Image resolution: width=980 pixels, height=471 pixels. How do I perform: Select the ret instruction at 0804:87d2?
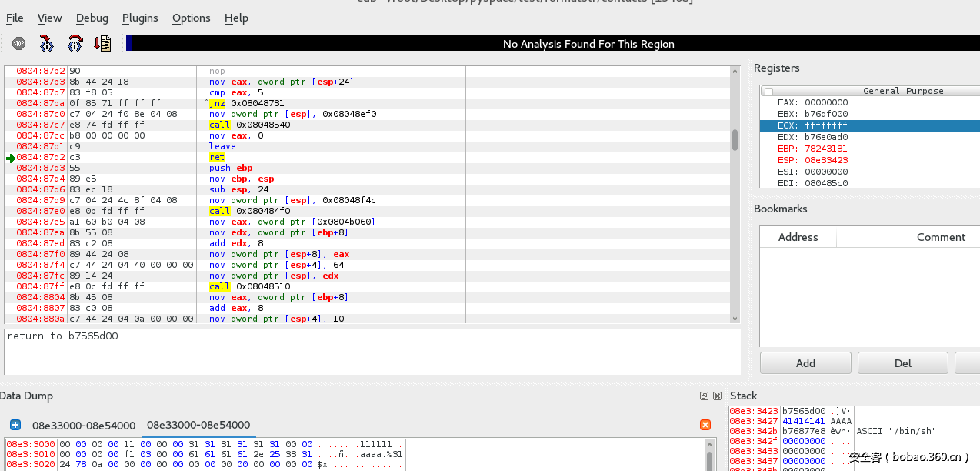217,157
